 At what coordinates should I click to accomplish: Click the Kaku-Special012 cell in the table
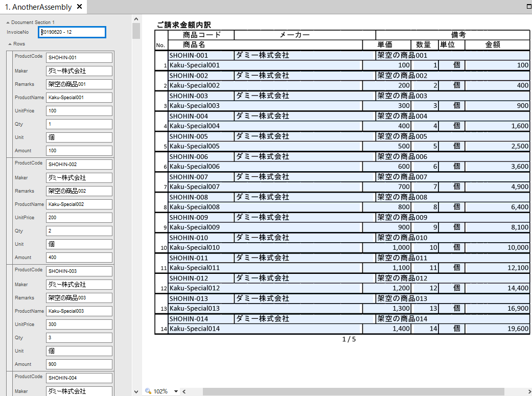point(265,288)
